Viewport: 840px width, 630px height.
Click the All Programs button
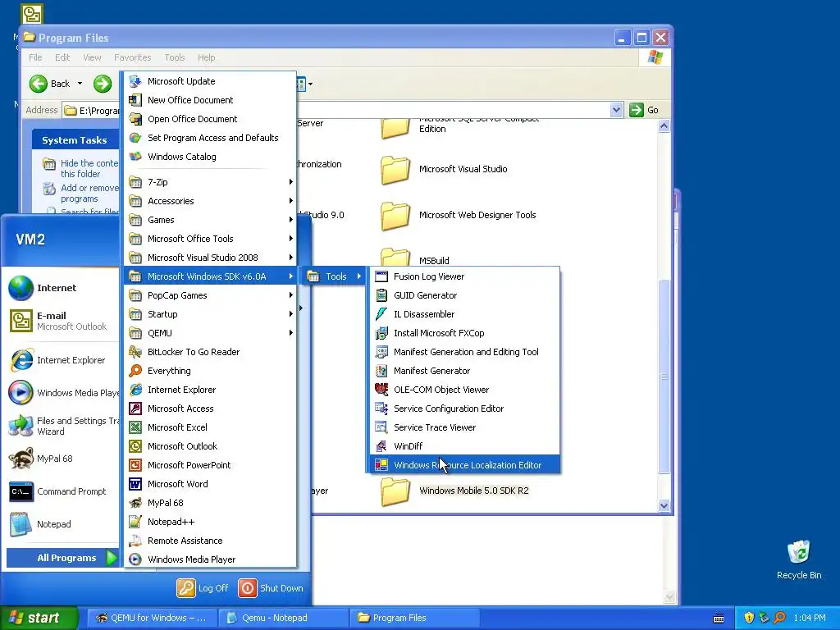62,558
